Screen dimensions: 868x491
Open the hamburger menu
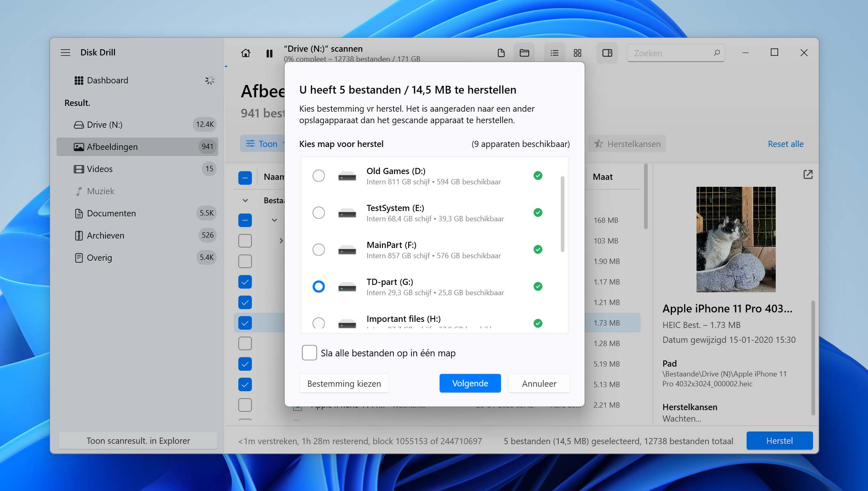click(65, 53)
